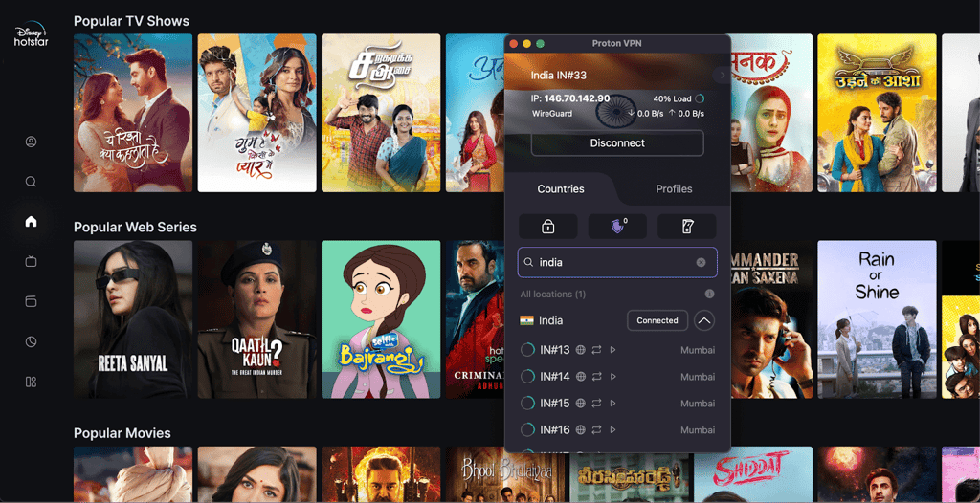The height and width of the screenshot is (503, 980).
Task: Click the globe icon on IN#15
Action: [x=581, y=404]
